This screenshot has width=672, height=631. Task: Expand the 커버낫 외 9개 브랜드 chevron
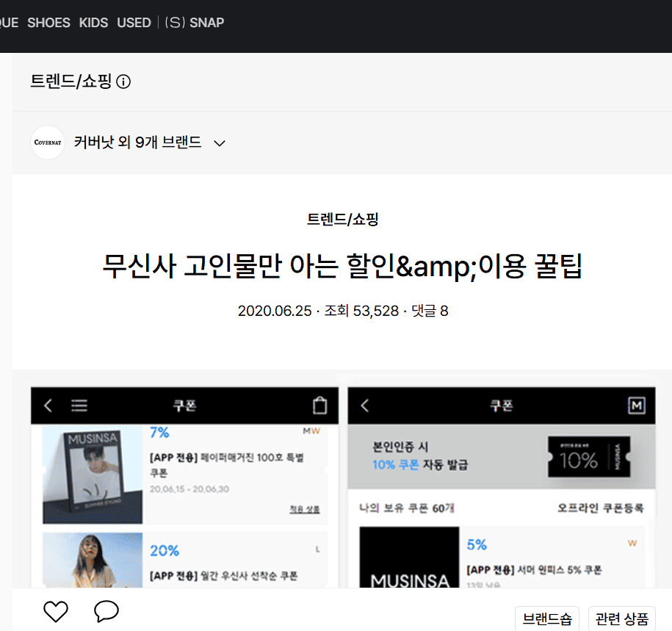click(x=220, y=143)
